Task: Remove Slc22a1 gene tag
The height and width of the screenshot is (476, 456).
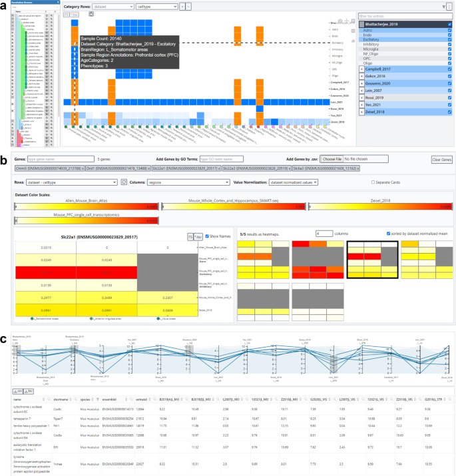Action: 219,168
